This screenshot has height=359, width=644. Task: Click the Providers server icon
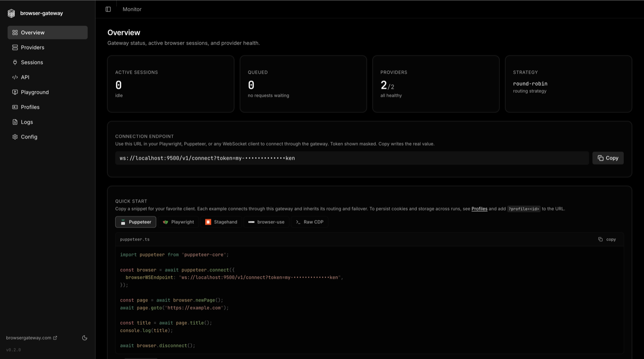pyautogui.click(x=15, y=47)
